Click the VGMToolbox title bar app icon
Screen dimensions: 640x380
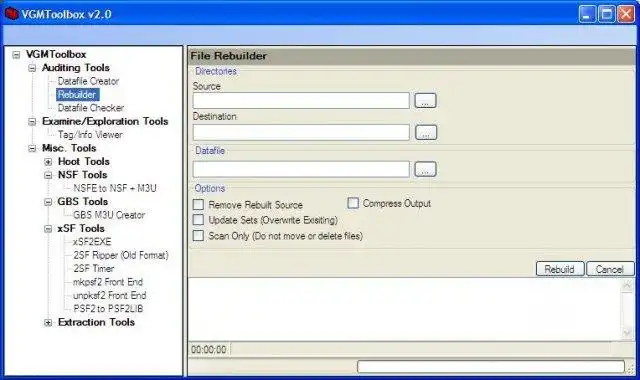[11, 13]
